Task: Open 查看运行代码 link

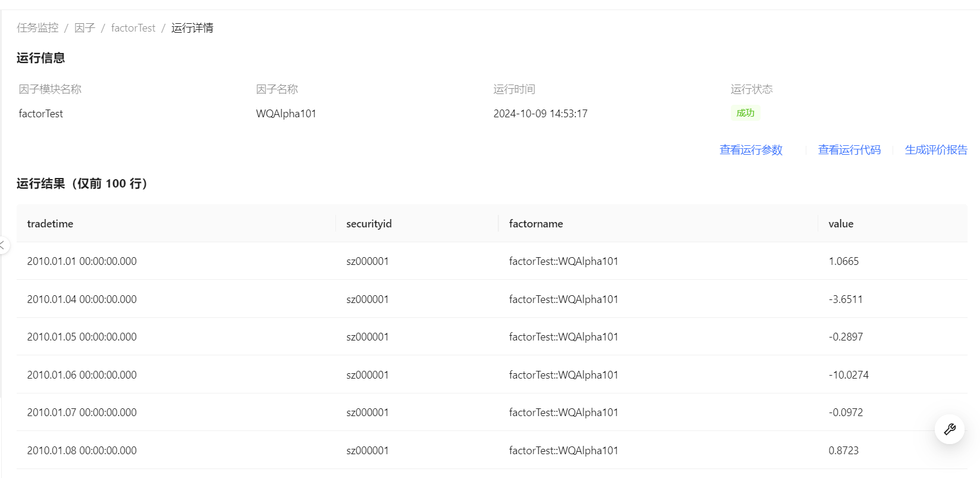Action: 849,150
